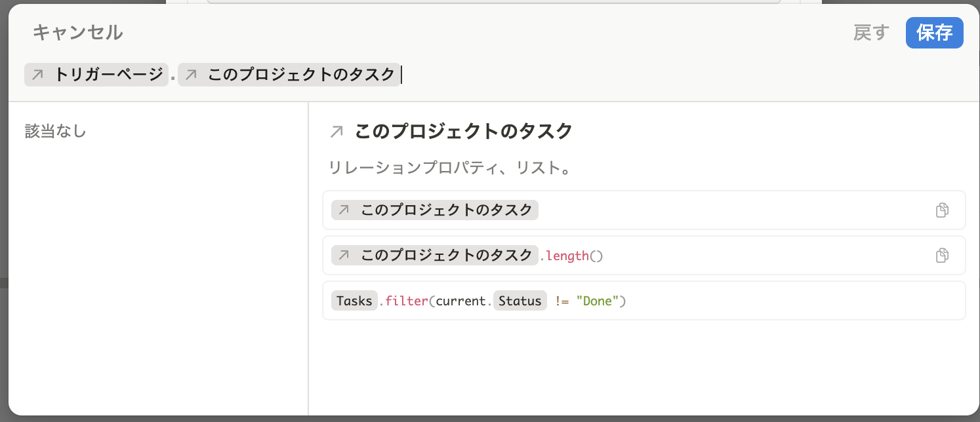Click the 該当なし text in the left panel
This screenshot has width=980, height=422.
pyautogui.click(x=56, y=132)
